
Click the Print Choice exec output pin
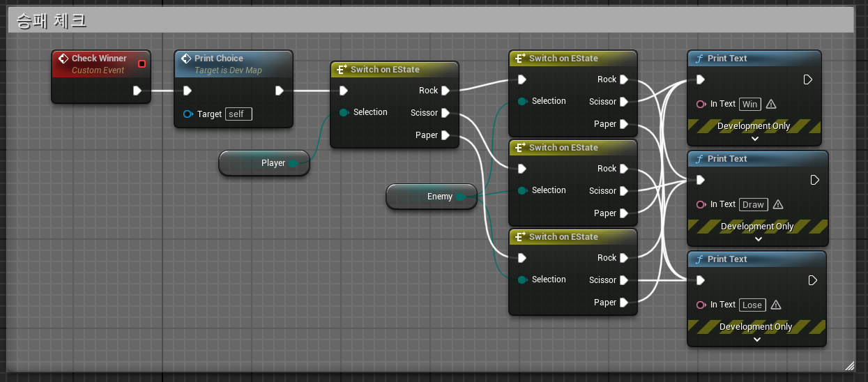click(x=280, y=91)
